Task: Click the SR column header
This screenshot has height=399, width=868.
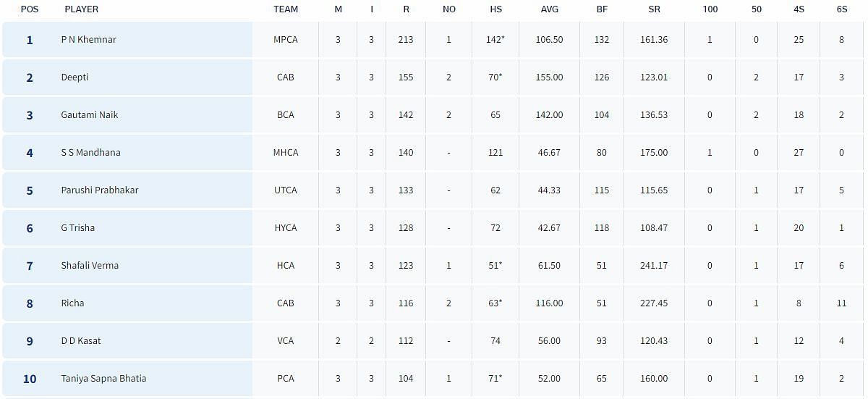Action: pos(654,9)
